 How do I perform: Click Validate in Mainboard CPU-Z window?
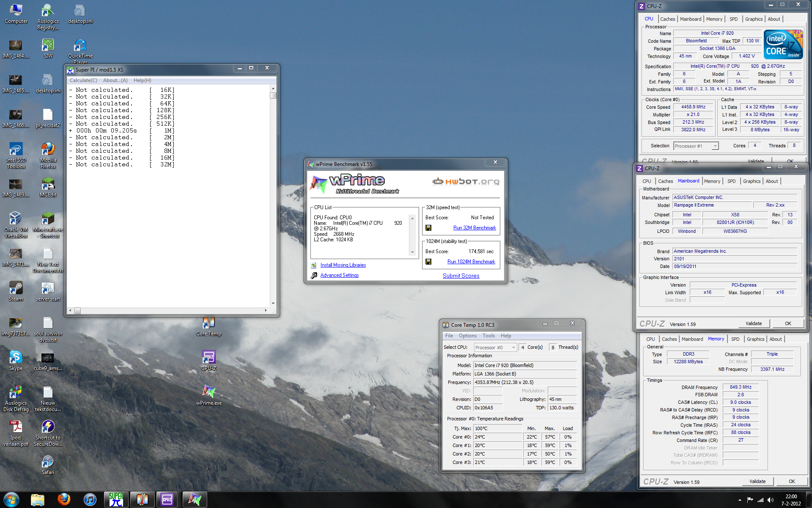click(x=754, y=323)
